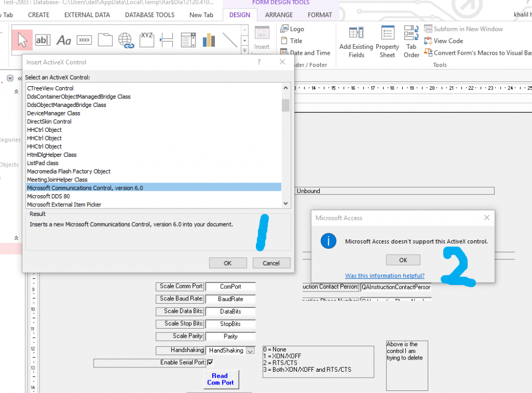Screen dimensions: 532x393
Task: Click help question mark in ActiveX dialog
Action: tap(259, 62)
